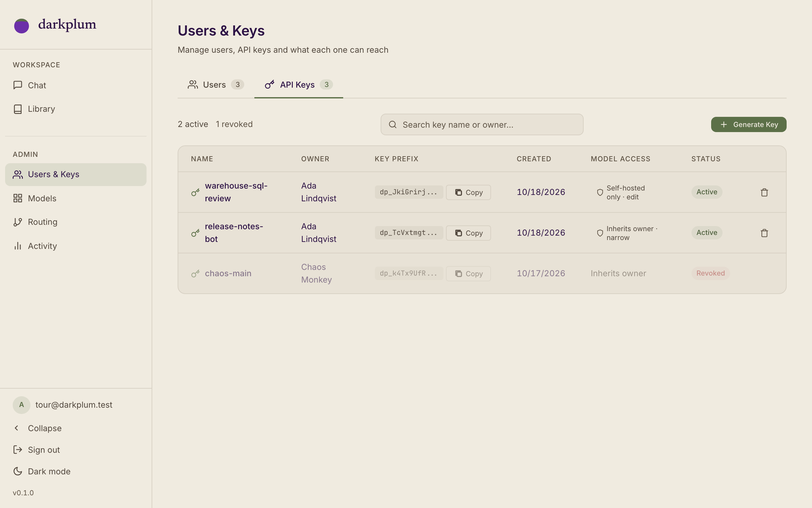Delete the release-notes-bot key
The image size is (812, 508).
tap(764, 233)
